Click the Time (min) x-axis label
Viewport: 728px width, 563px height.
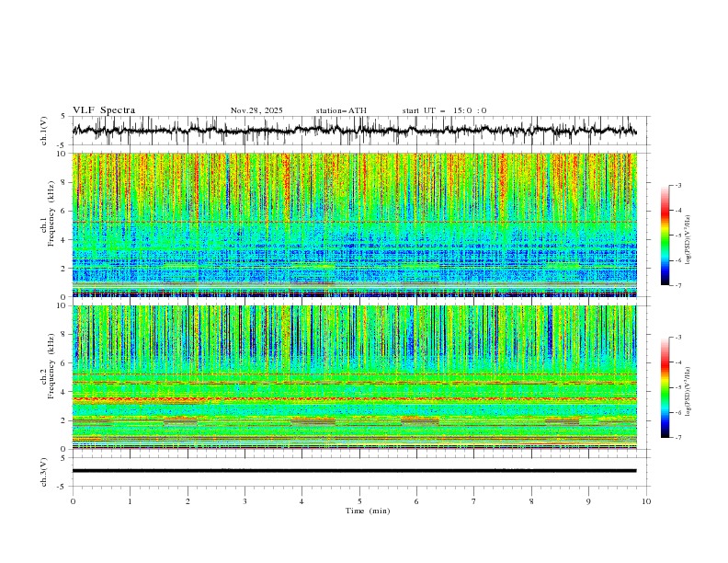coord(367,510)
